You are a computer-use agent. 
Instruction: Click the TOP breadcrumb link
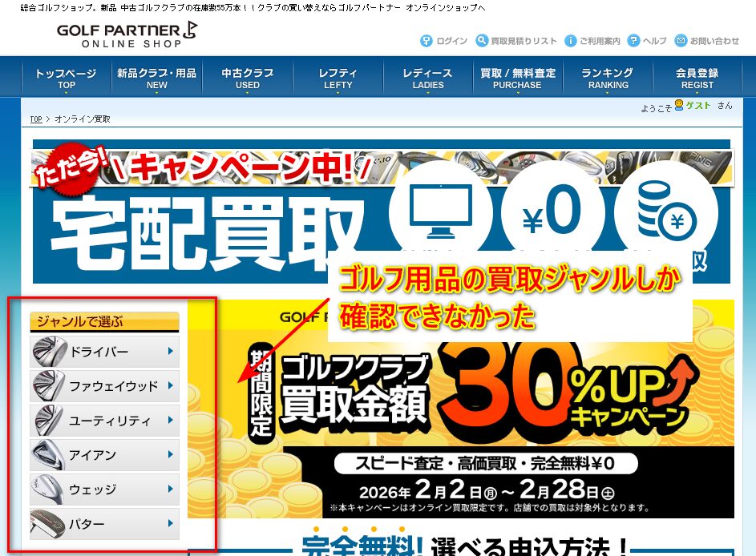point(36,119)
